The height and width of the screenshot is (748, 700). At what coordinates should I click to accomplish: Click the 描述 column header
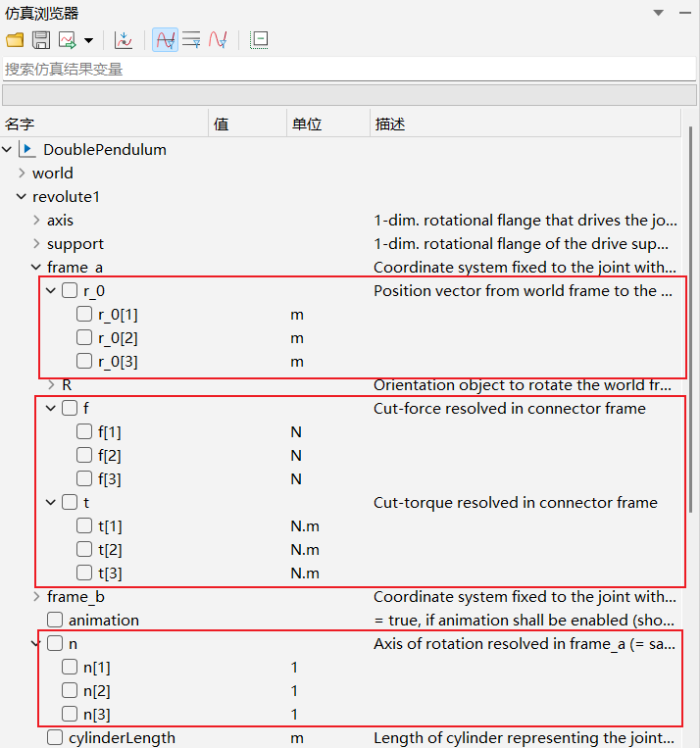pyautogui.click(x=389, y=125)
